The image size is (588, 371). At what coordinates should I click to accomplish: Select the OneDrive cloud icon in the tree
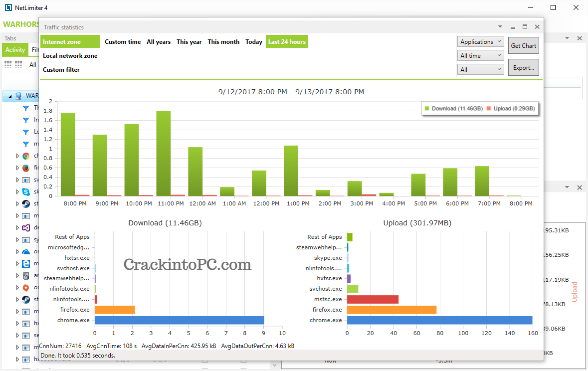point(26,252)
